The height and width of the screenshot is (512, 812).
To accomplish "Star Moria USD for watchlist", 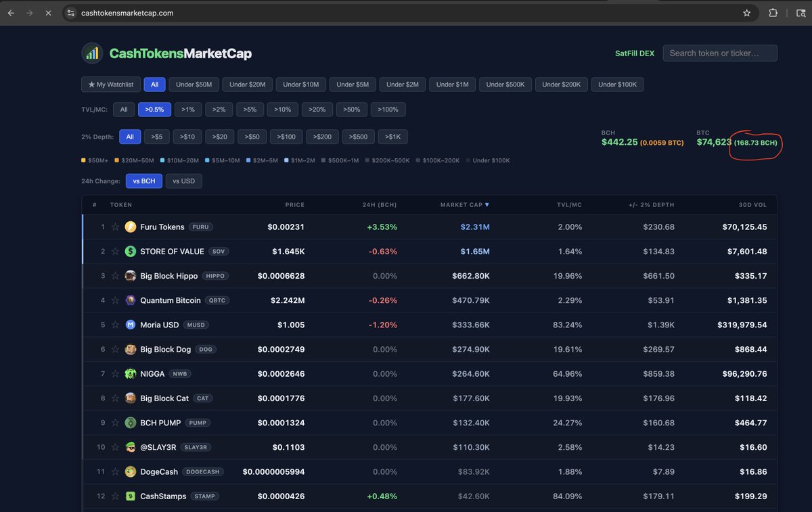I will tap(115, 325).
